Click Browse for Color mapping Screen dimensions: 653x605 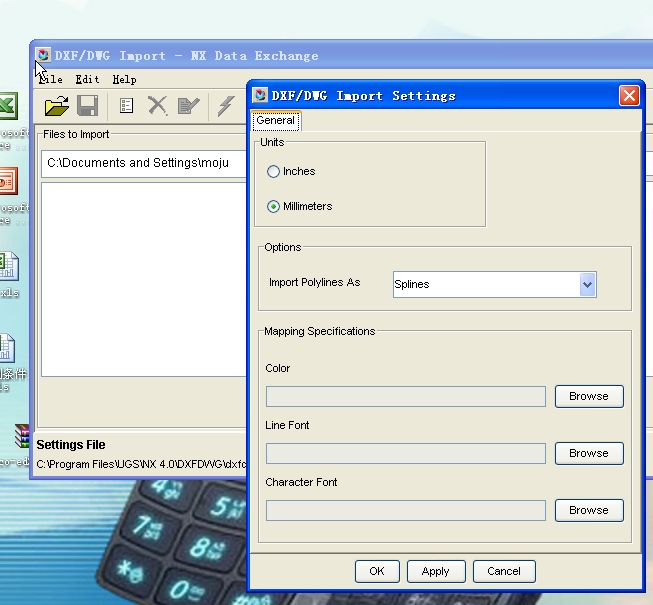tap(589, 396)
